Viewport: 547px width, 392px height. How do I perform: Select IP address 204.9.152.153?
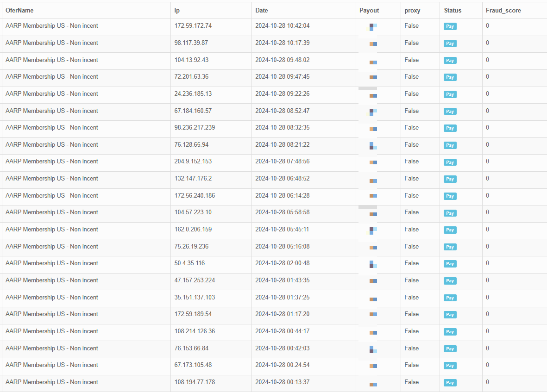coord(193,162)
